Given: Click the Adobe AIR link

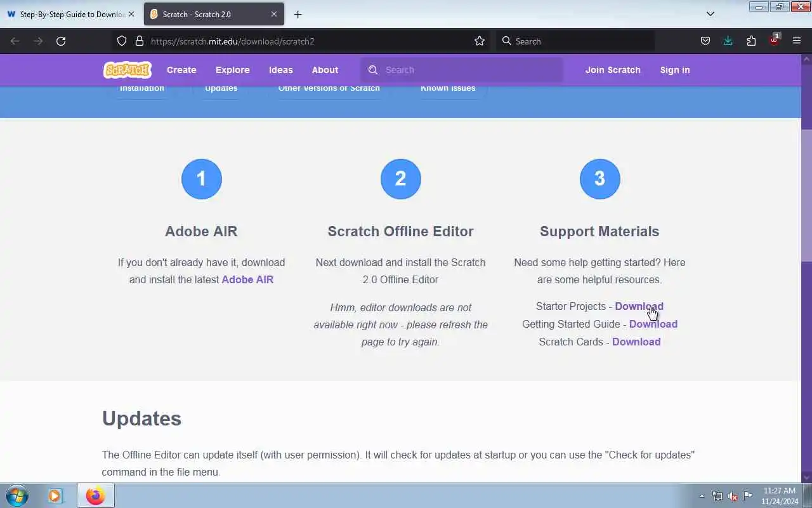Looking at the screenshot, I should pyautogui.click(x=247, y=279).
